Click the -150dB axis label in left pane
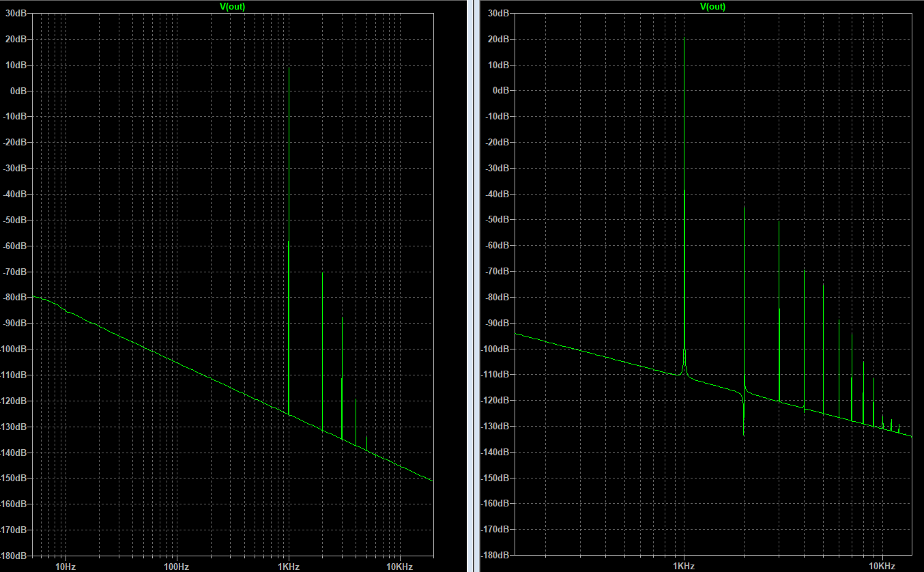Viewport: 924px width, 572px height. click(x=15, y=478)
